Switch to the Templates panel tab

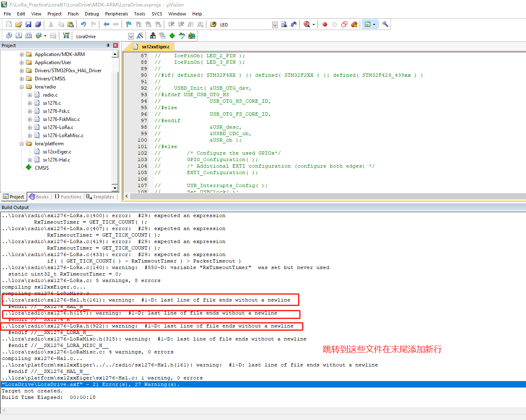[x=100, y=197]
